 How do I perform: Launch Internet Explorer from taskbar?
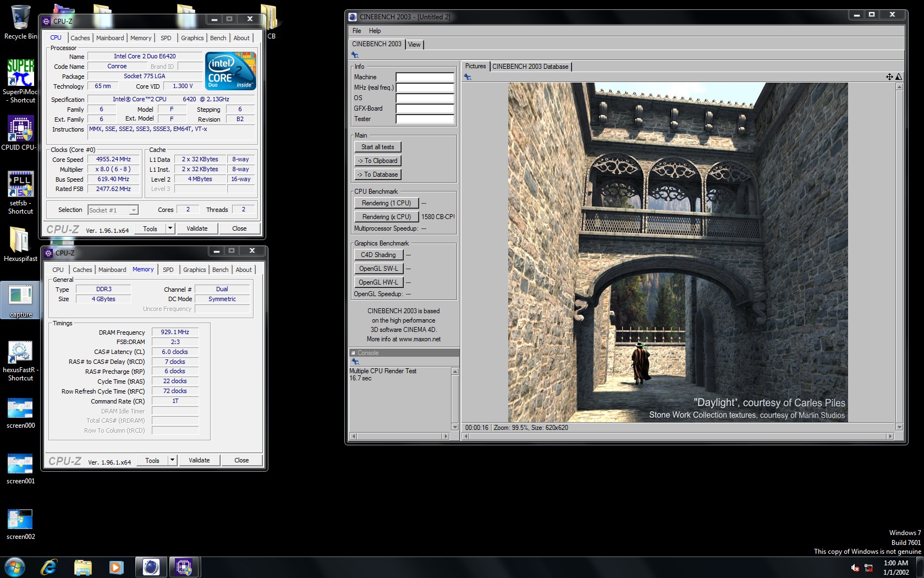pyautogui.click(x=49, y=567)
